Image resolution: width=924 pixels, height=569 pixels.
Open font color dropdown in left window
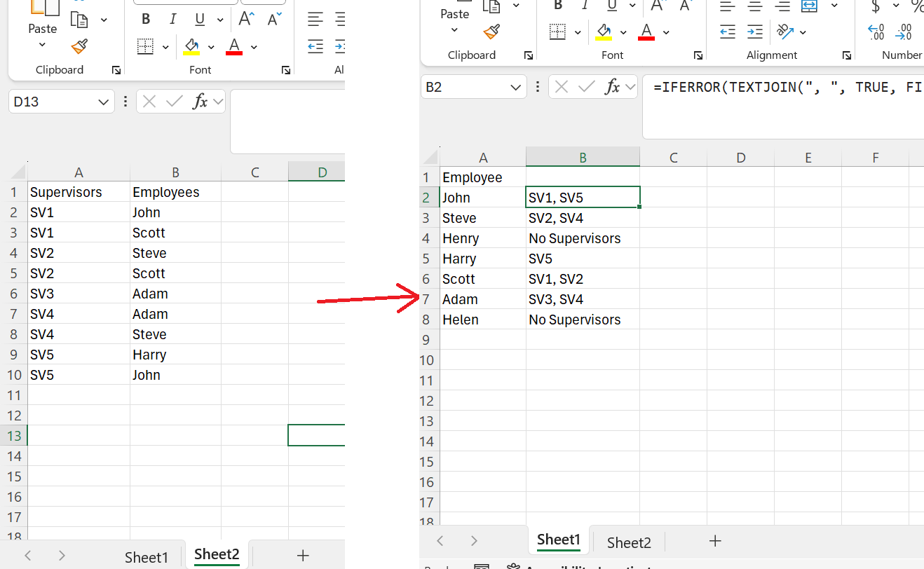click(254, 47)
